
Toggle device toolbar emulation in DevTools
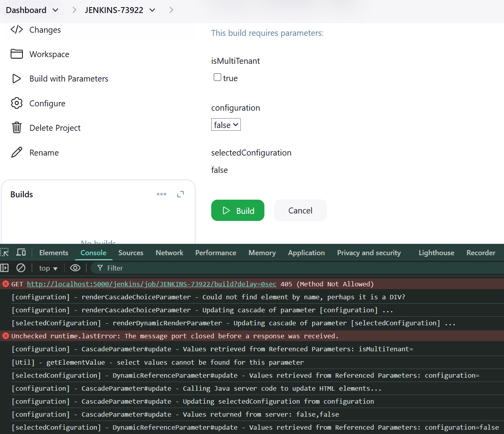[x=21, y=252]
